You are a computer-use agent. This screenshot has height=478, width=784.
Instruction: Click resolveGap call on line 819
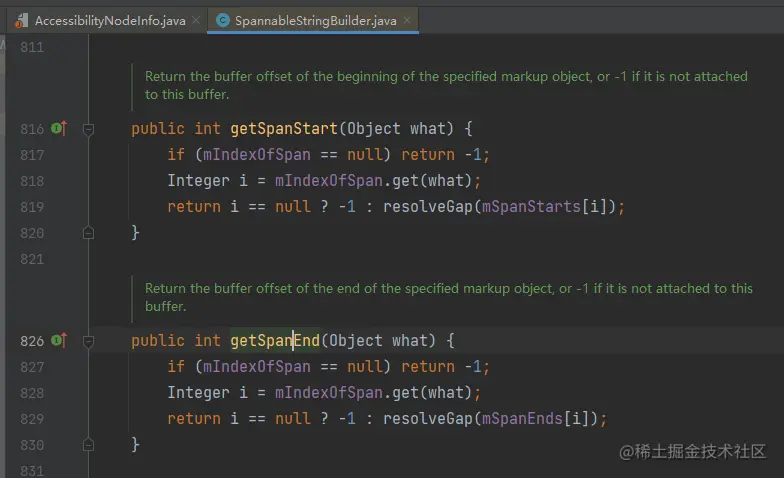[428, 206]
